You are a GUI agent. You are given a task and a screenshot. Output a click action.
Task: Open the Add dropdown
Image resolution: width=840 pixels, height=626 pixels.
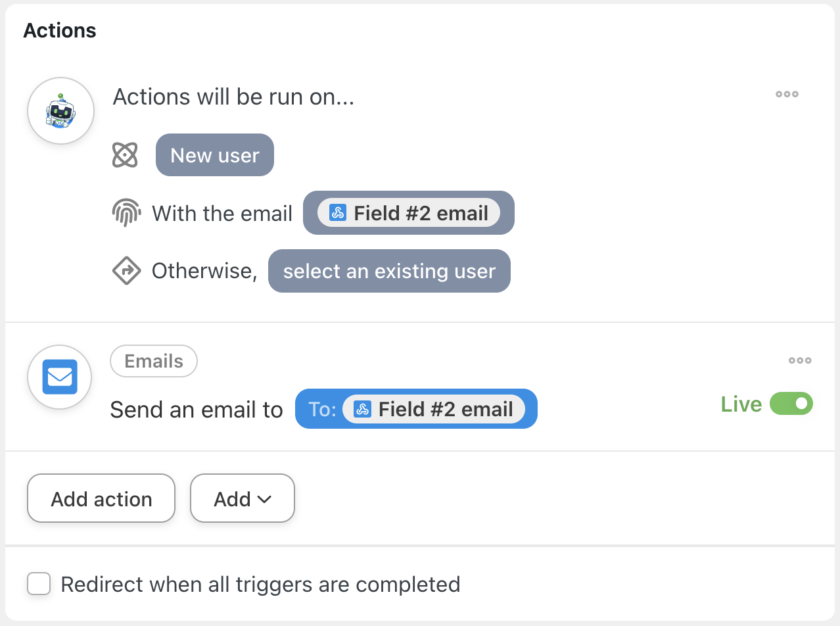pos(242,499)
